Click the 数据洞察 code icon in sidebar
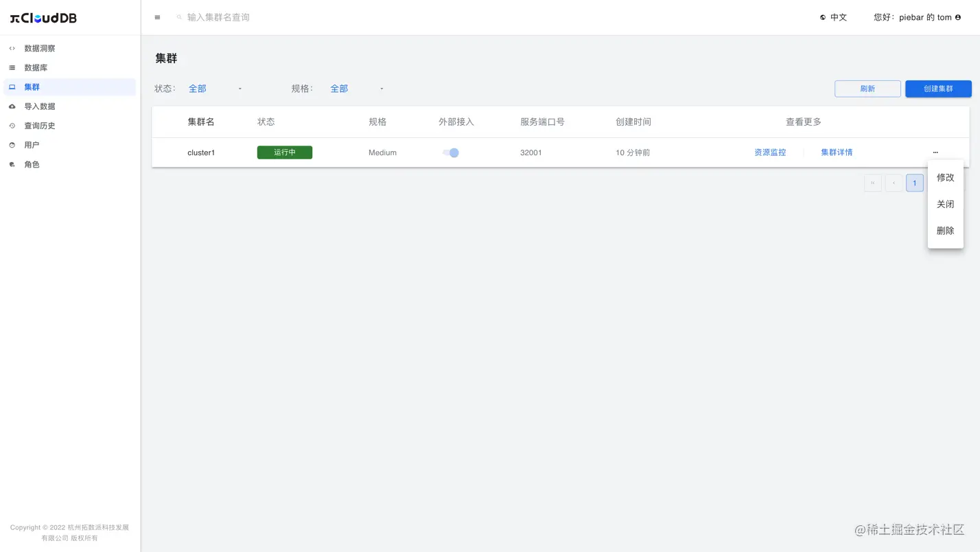This screenshot has width=980, height=552. click(x=12, y=49)
